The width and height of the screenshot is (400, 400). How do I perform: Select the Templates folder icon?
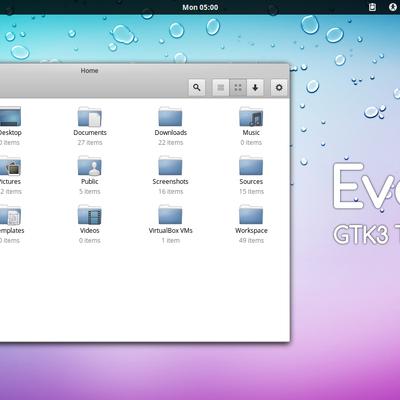(x=10, y=215)
